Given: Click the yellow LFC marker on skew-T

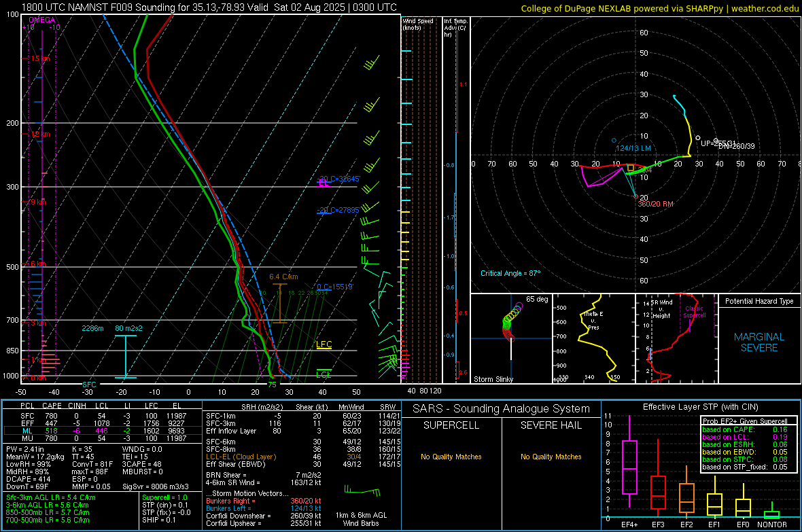Looking at the screenshot, I should [324, 344].
